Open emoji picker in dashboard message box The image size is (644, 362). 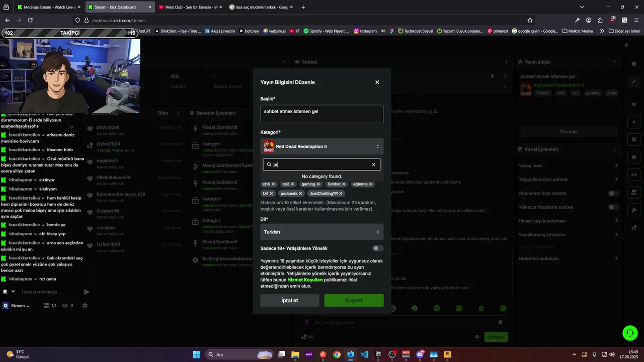tap(500, 322)
